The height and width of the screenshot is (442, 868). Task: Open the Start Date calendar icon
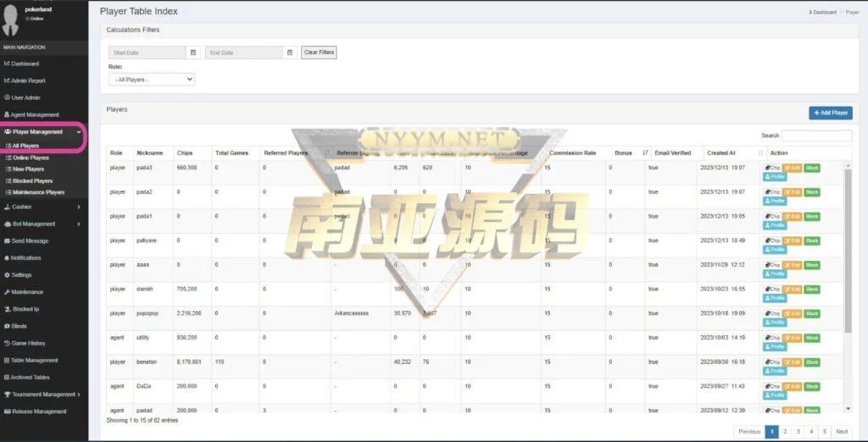click(x=192, y=52)
